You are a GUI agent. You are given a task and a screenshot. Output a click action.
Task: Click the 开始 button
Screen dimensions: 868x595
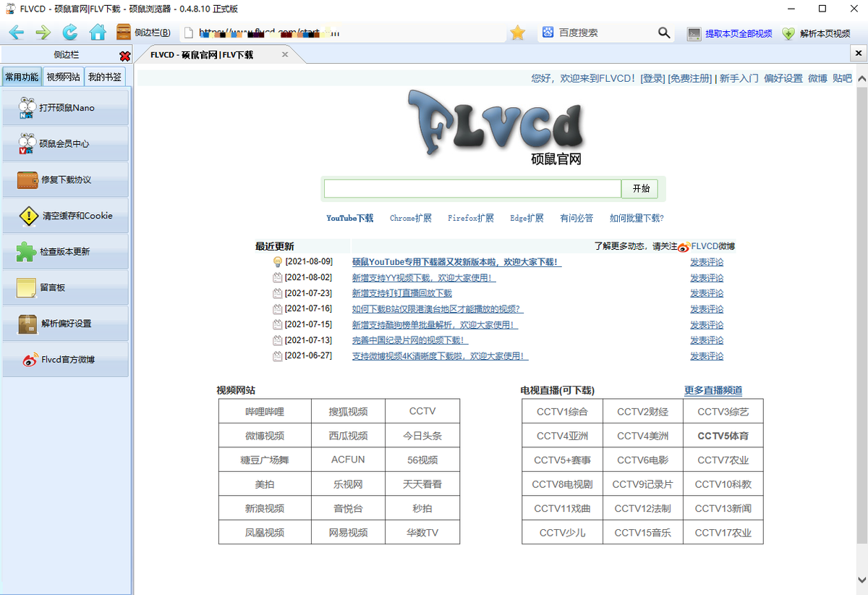(641, 188)
